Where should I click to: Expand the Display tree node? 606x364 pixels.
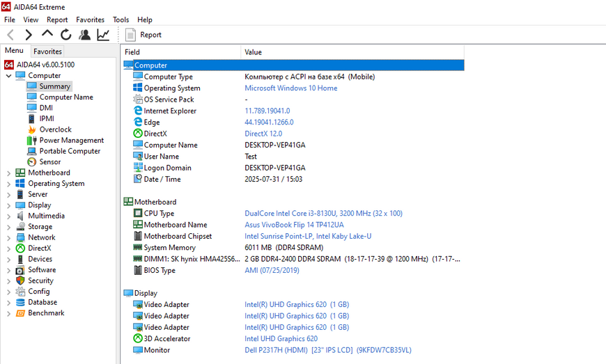pyautogui.click(x=8, y=205)
